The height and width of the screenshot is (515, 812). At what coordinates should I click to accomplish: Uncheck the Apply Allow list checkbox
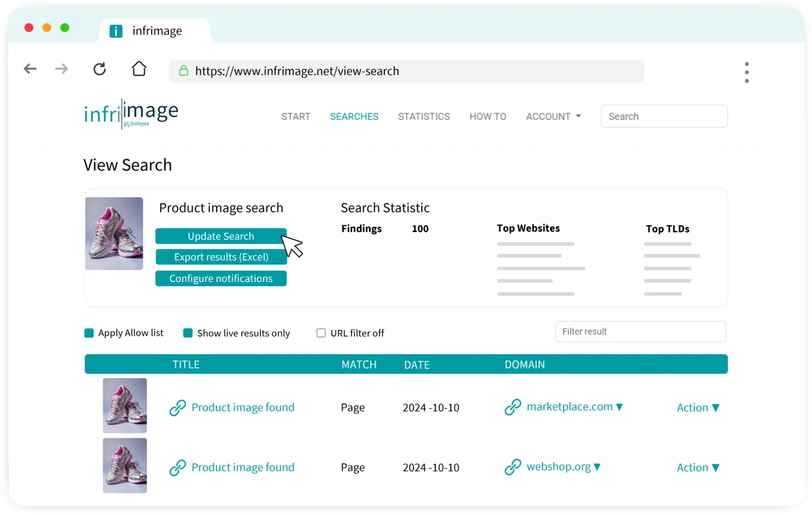coord(89,333)
